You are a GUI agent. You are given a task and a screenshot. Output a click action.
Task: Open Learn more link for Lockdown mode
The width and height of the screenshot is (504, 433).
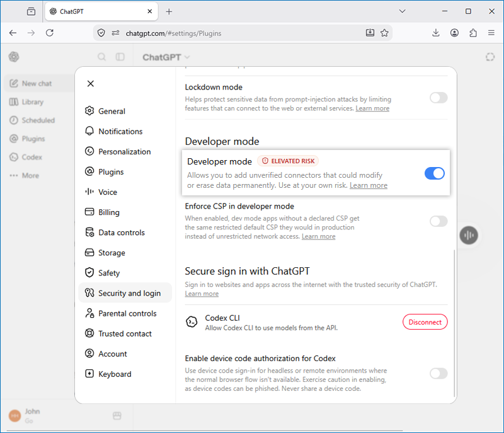(x=372, y=108)
